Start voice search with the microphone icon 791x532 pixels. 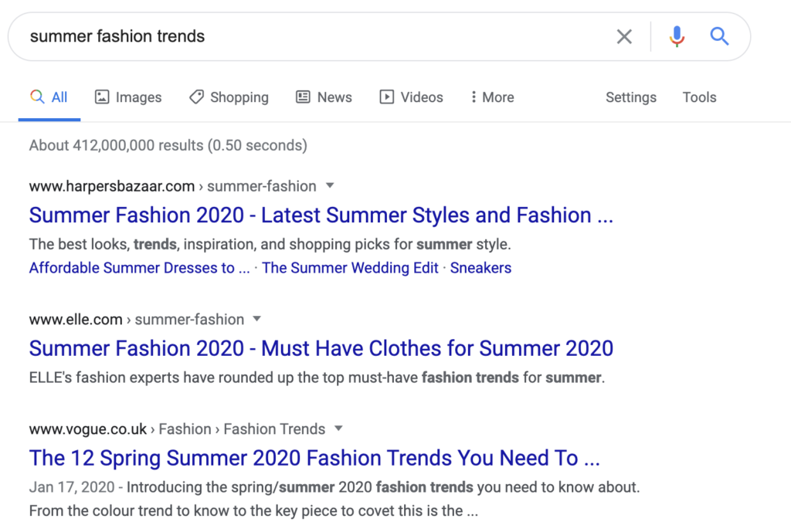[x=677, y=36]
